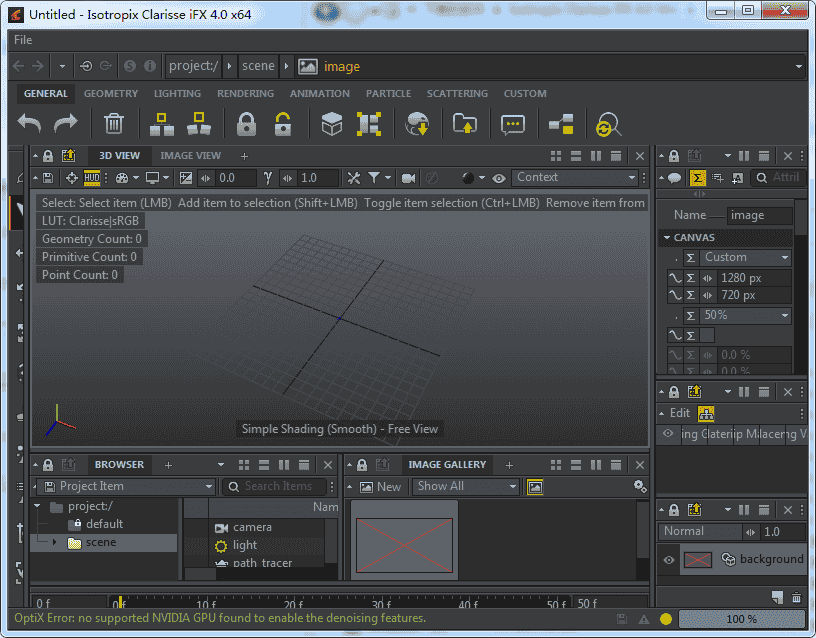
Task: Click the scene breadcrumb in the path bar
Action: pos(258,65)
